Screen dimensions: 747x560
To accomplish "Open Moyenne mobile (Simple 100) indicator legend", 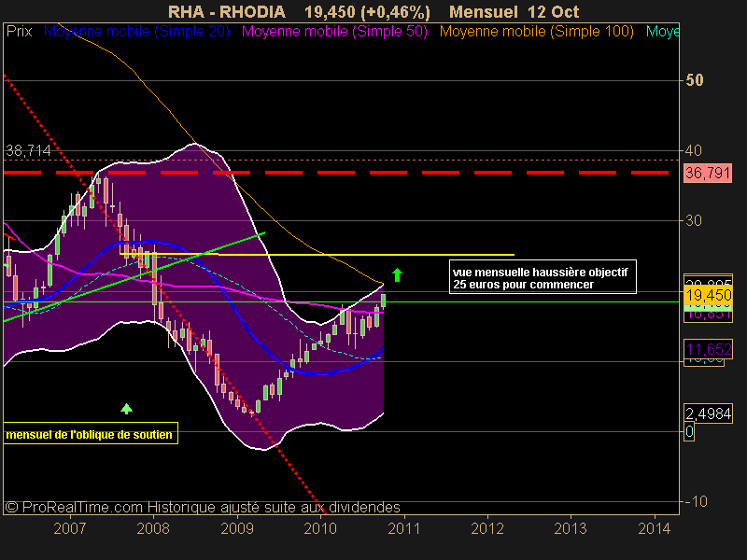I will tap(536, 32).
